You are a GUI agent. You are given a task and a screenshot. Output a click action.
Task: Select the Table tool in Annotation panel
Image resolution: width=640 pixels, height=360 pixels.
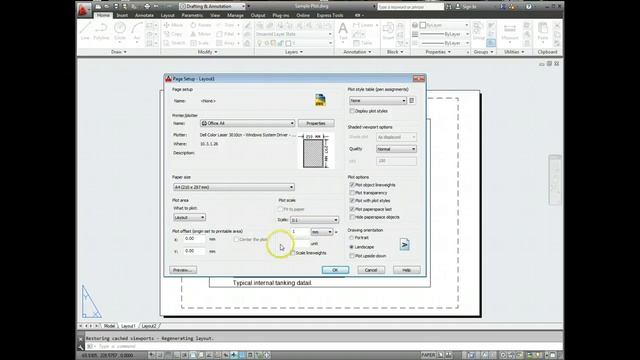(x=363, y=43)
